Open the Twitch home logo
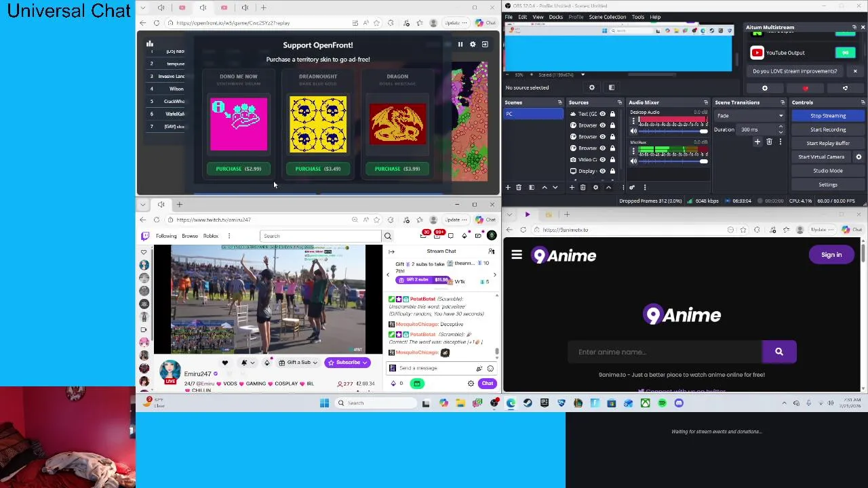Image resolution: width=868 pixels, height=488 pixels. click(x=144, y=236)
